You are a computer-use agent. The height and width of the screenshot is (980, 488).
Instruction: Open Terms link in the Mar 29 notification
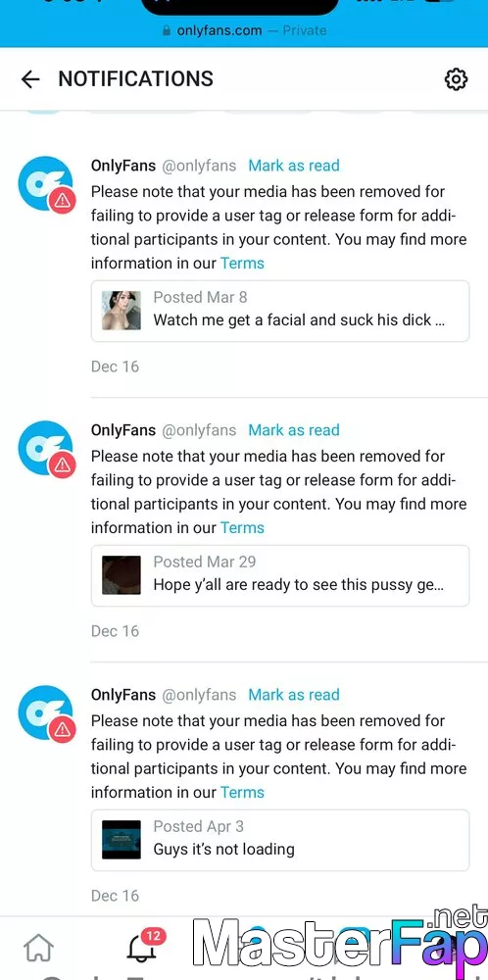pyautogui.click(x=242, y=527)
